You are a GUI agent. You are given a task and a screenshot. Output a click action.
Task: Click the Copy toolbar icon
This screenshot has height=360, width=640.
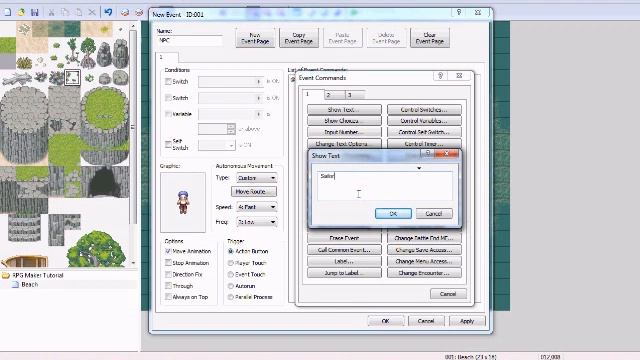point(64,12)
